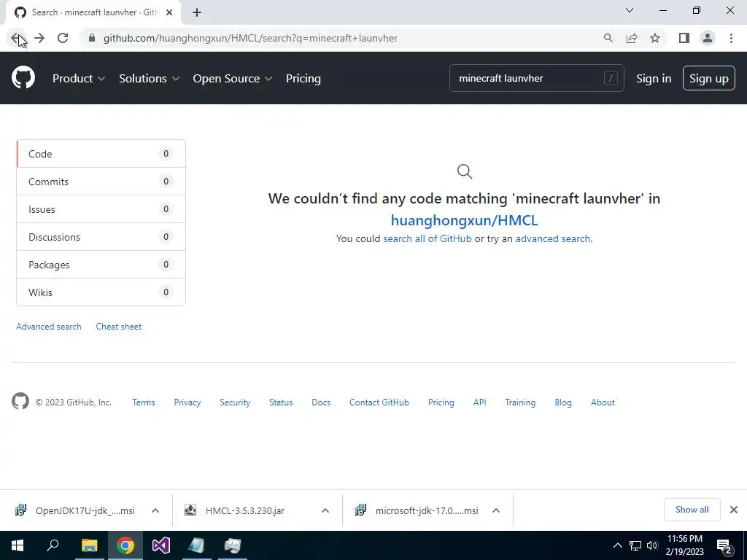Open the Cheat sheet link
The image size is (747, 560).
(119, 327)
